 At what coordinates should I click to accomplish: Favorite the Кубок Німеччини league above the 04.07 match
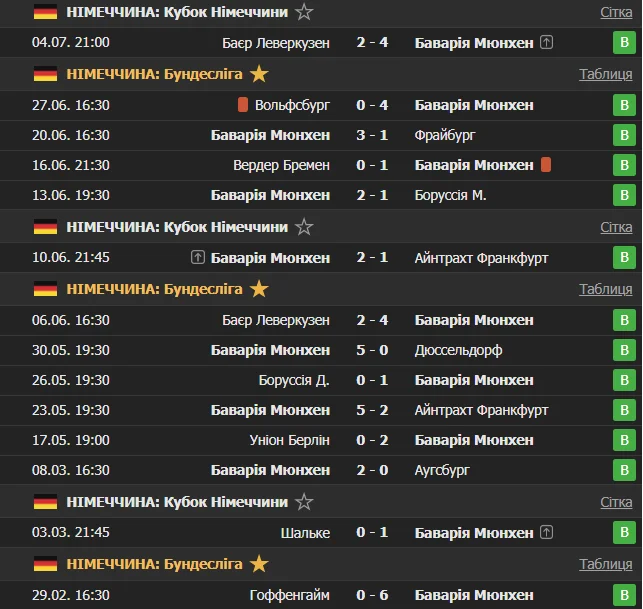click(x=304, y=13)
